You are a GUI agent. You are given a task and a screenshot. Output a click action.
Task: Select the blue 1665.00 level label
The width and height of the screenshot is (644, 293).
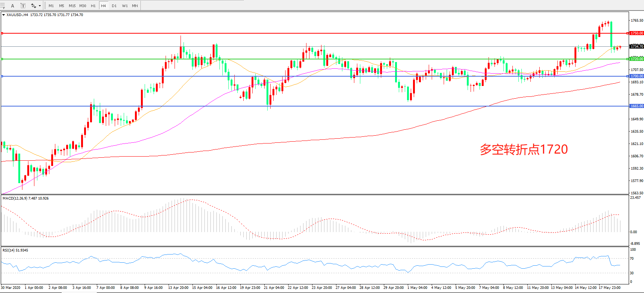click(637, 106)
